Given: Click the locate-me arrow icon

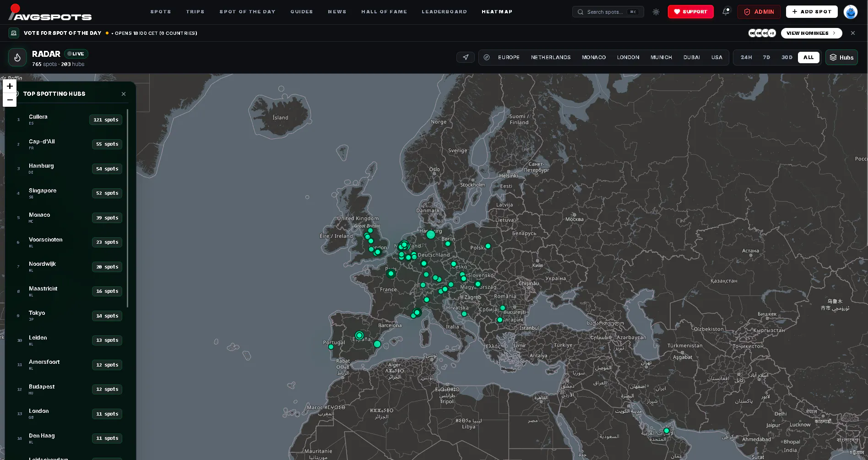Looking at the screenshot, I should [466, 57].
